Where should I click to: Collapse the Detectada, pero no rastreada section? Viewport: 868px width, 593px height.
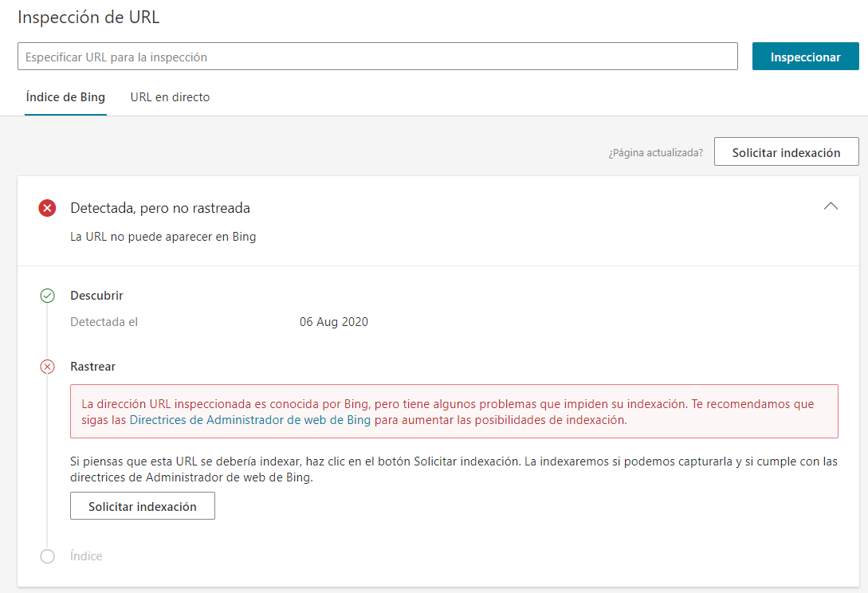click(x=831, y=206)
